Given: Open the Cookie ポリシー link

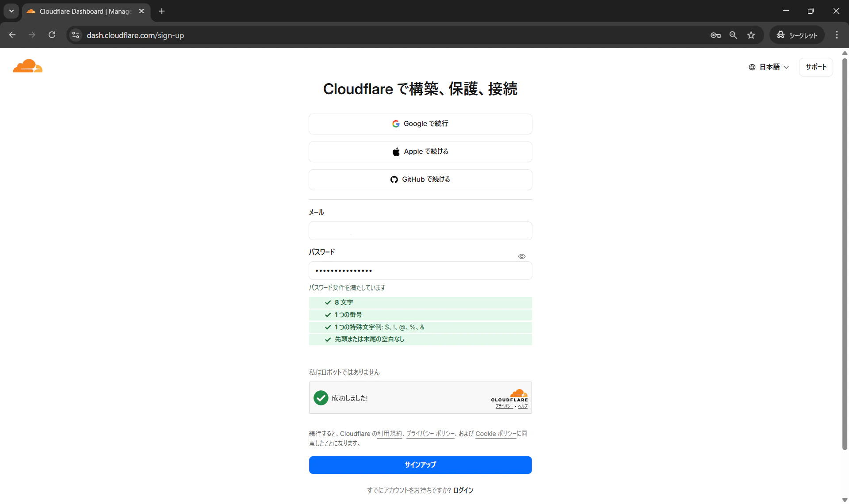Looking at the screenshot, I should click(x=496, y=434).
